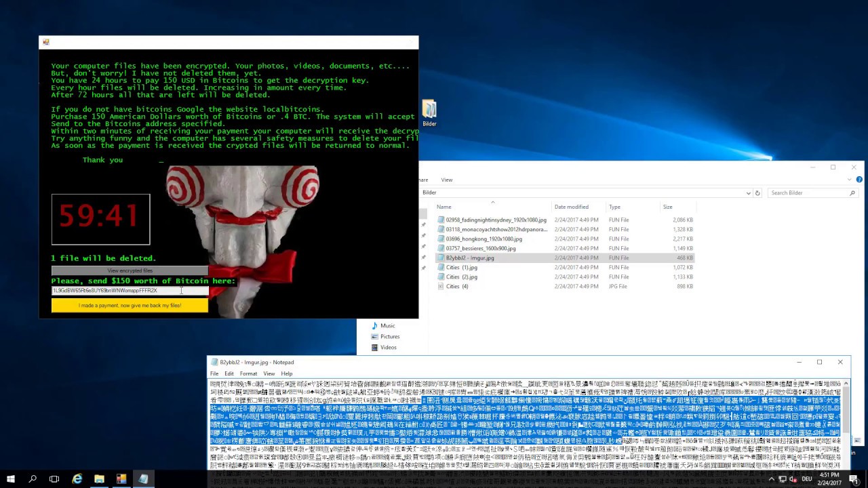Sort by Size column header
The height and width of the screenshot is (488, 868).
pyautogui.click(x=677, y=207)
